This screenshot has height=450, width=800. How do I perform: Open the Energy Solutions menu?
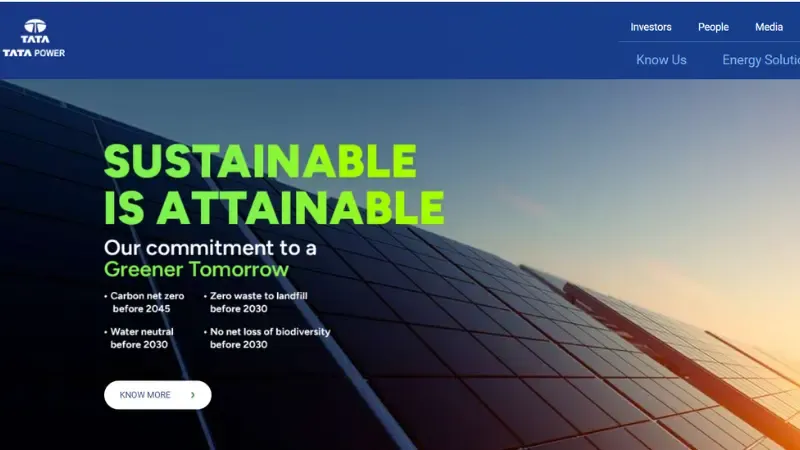pyautogui.click(x=761, y=60)
